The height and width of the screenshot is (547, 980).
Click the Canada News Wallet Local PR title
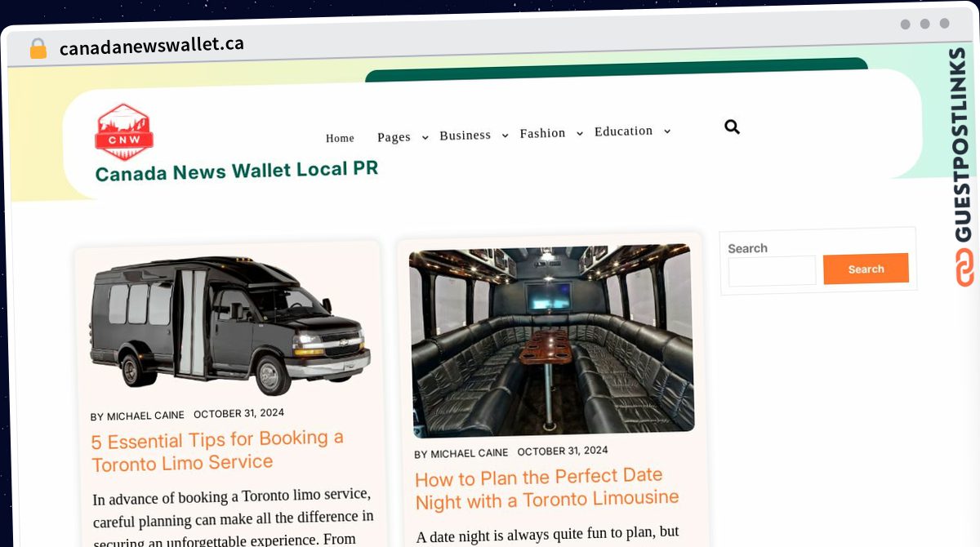pos(237,171)
